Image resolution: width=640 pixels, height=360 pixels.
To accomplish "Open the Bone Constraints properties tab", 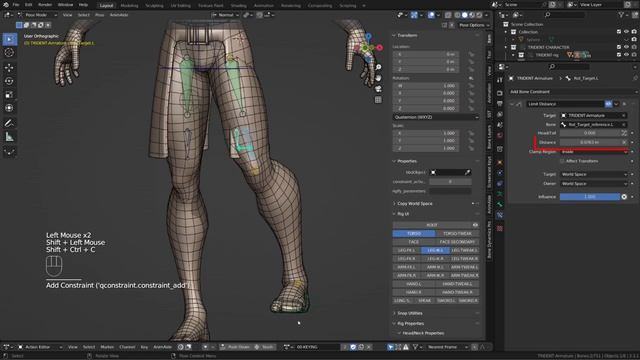I will (500, 215).
